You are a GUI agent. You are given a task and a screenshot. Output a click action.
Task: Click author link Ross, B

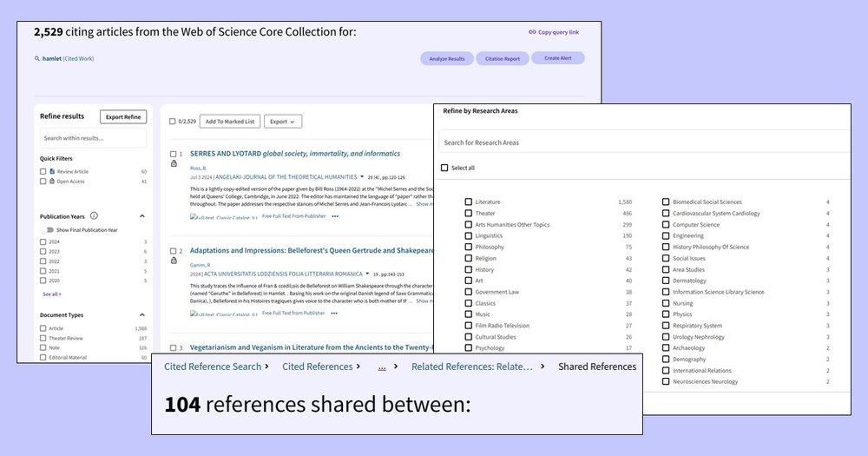pyautogui.click(x=198, y=168)
